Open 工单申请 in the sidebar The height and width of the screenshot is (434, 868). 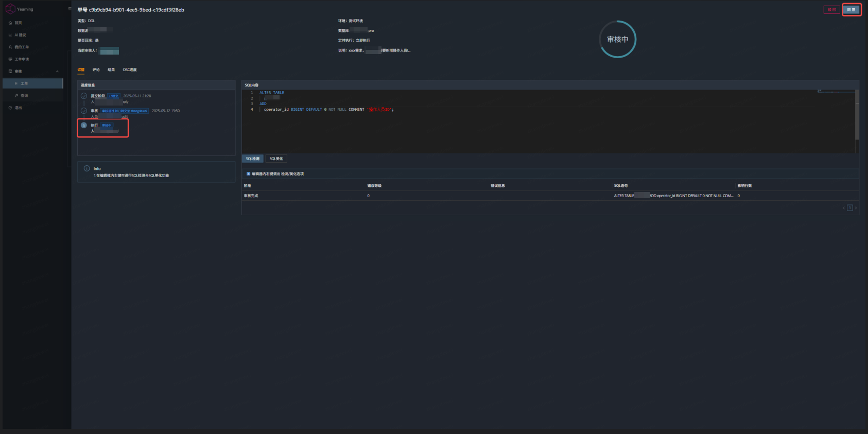coord(33,59)
